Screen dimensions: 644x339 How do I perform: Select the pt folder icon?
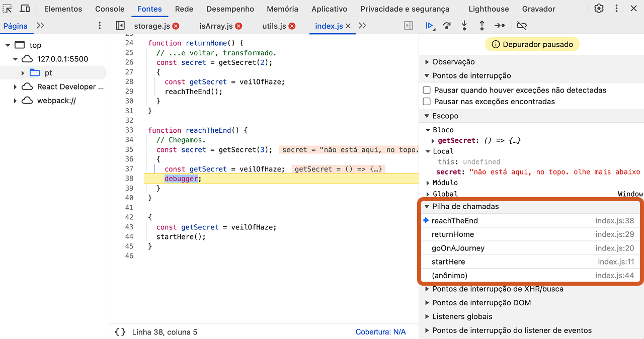point(35,72)
